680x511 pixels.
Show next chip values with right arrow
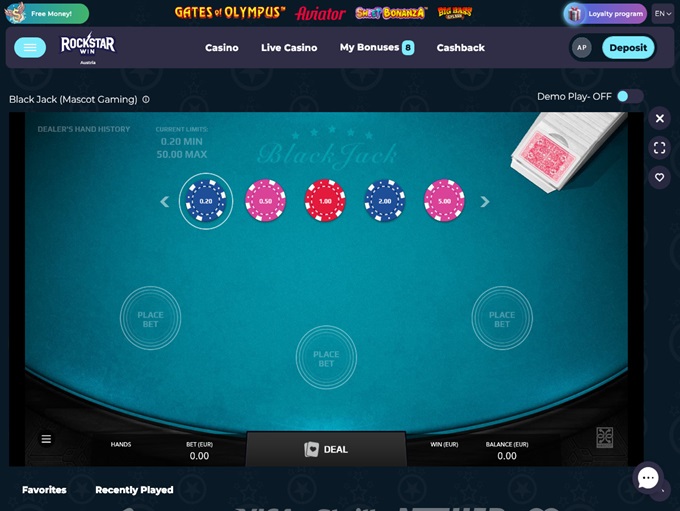pos(485,201)
